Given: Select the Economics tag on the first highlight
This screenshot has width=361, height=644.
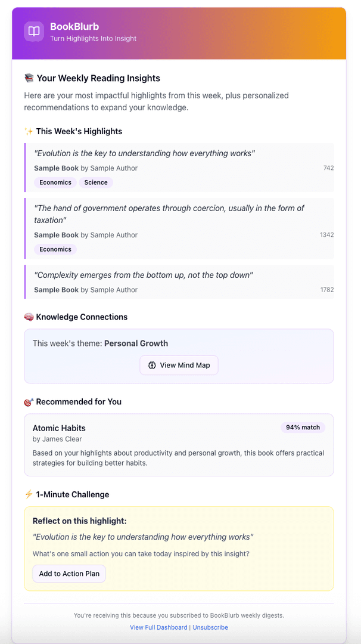Looking at the screenshot, I should (55, 182).
